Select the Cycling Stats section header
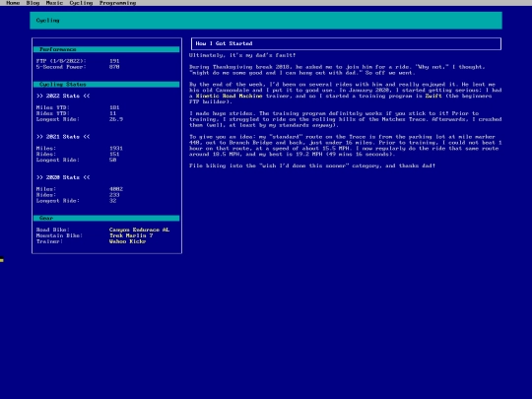The width and height of the screenshot is (532, 399). tap(106, 85)
